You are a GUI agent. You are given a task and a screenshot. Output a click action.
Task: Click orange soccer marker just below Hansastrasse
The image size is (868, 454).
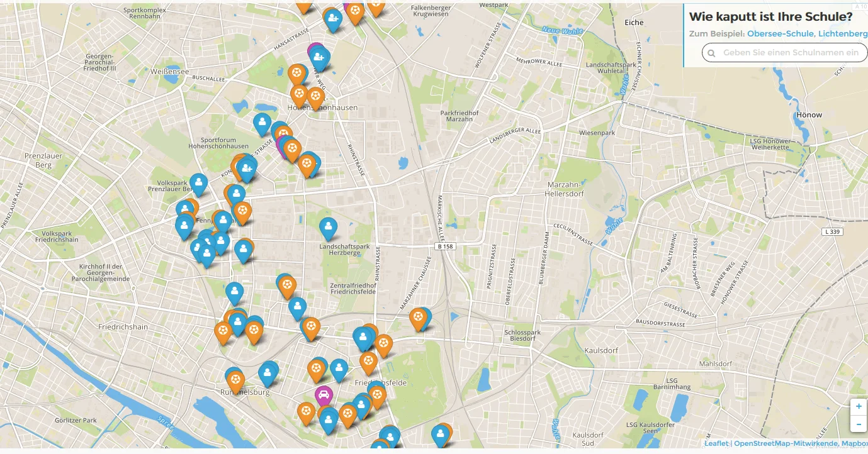[296, 74]
